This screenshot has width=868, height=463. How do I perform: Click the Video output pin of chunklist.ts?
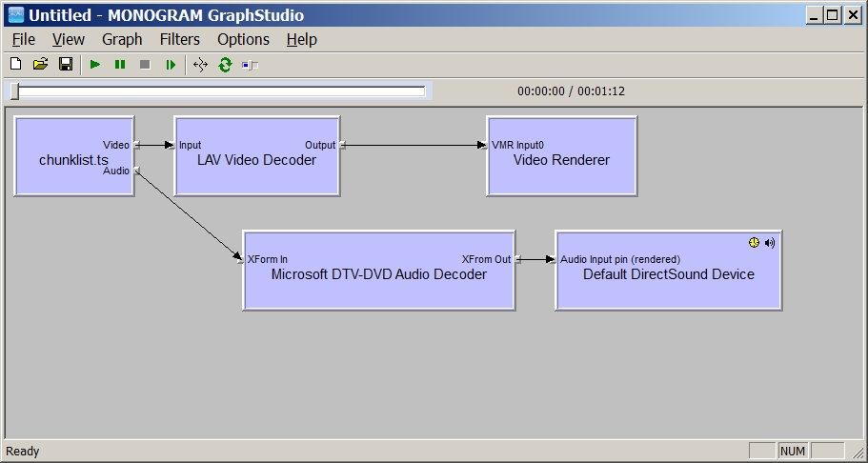(137, 145)
